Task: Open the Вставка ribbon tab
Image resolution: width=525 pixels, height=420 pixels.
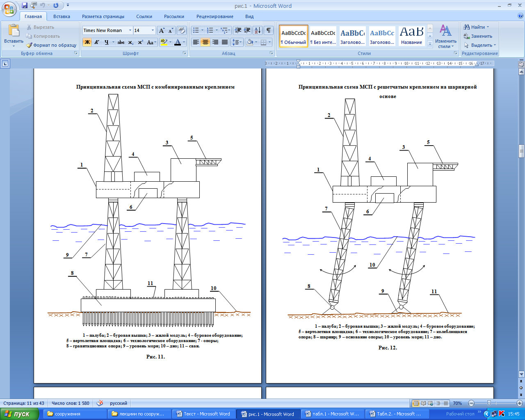Action: click(x=62, y=16)
